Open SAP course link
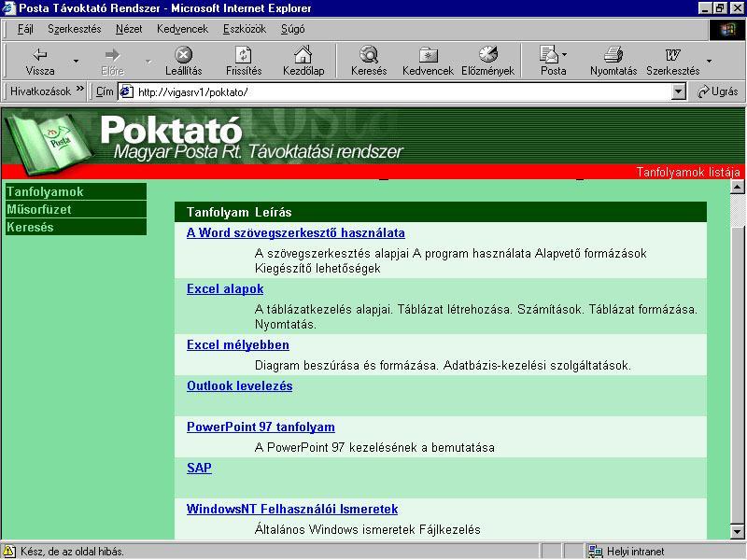 (199, 468)
